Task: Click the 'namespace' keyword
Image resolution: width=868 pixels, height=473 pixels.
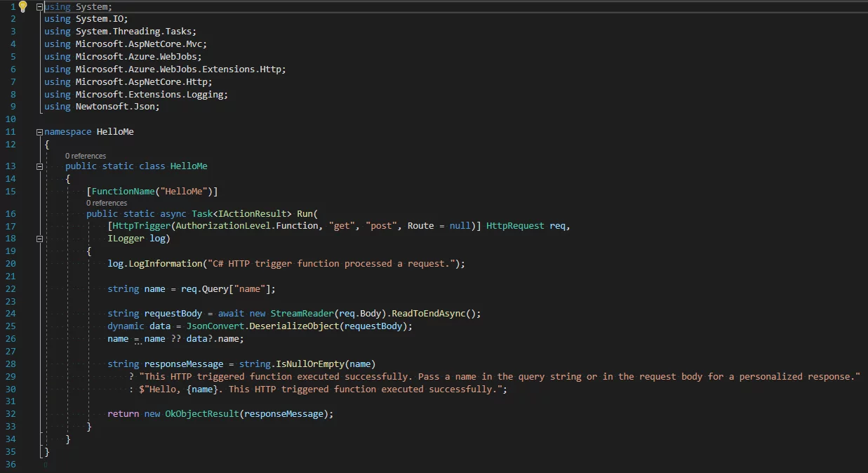Action: click(x=68, y=132)
